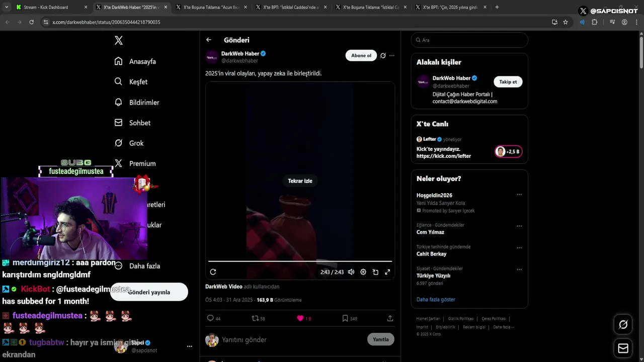Click the browser back arrow
The height and width of the screenshot is (362, 644).
pos(8,22)
